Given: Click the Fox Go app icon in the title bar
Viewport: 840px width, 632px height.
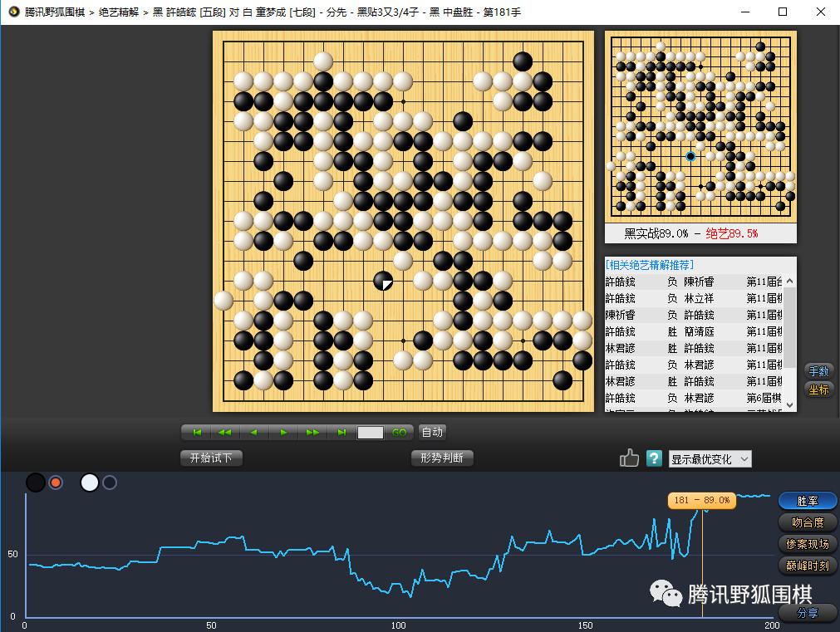Looking at the screenshot, I should pyautogui.click(x=14, y=12).
